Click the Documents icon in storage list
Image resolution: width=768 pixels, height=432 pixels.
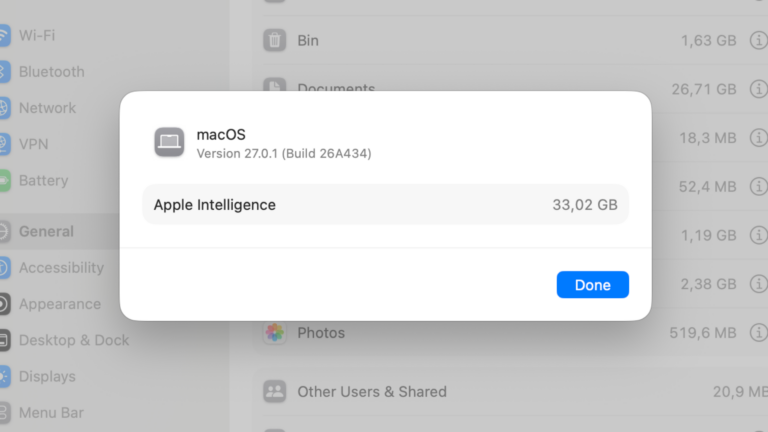(x=275, y=85)
